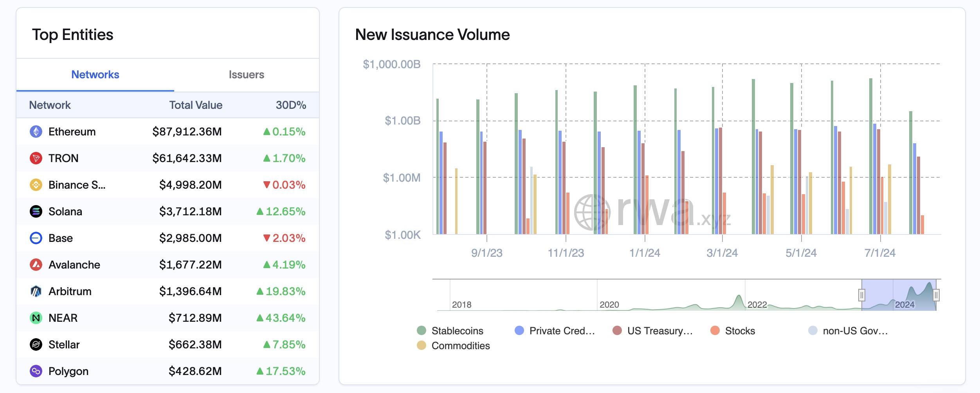Sort table by 30D% column header
Image resolution: width=980 pixels, height=393 pixels.
291,105
